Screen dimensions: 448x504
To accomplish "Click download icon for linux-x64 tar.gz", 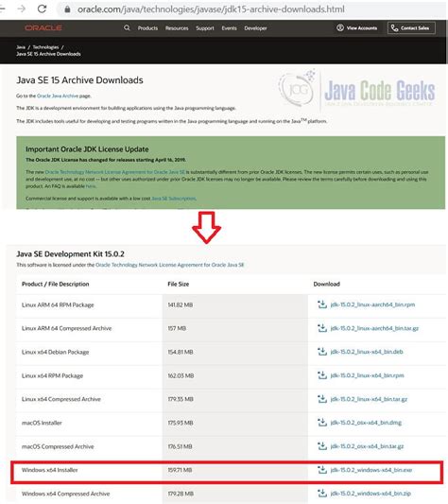I will click(x=322, y=399).
